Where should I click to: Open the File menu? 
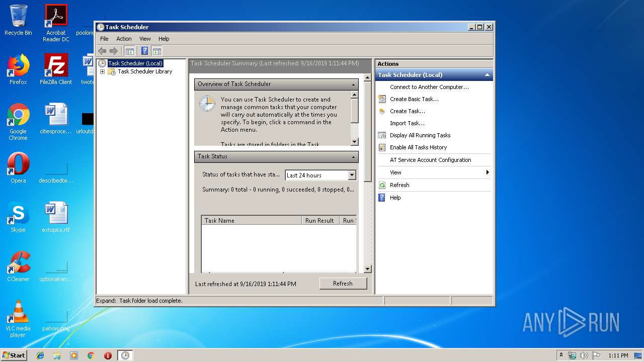104,39
